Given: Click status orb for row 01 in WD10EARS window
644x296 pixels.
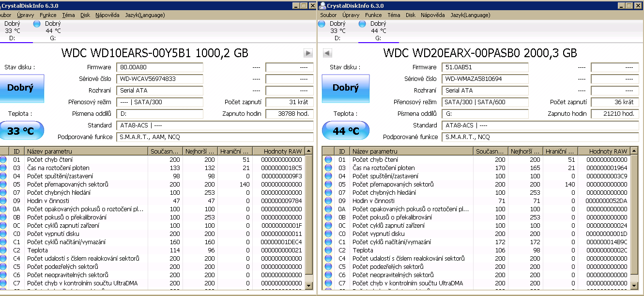Looking at the screenshot, I should pos(3,159).
